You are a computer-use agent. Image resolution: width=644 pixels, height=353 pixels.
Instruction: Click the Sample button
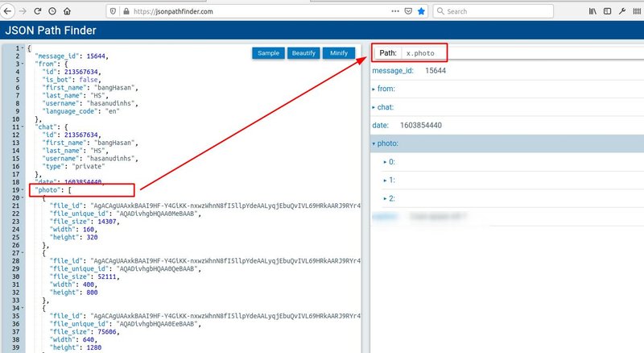268,53
